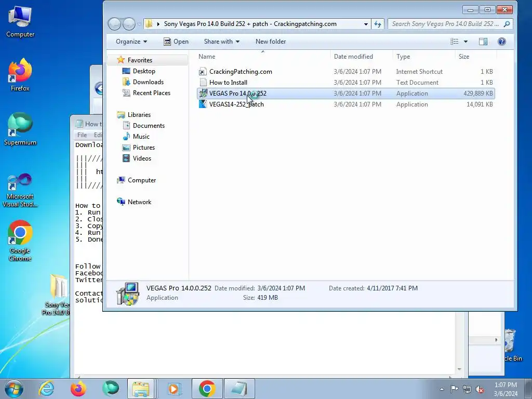532x399 pixels.
Task: Select the How to Install text document
Action: tap(345, 83)
